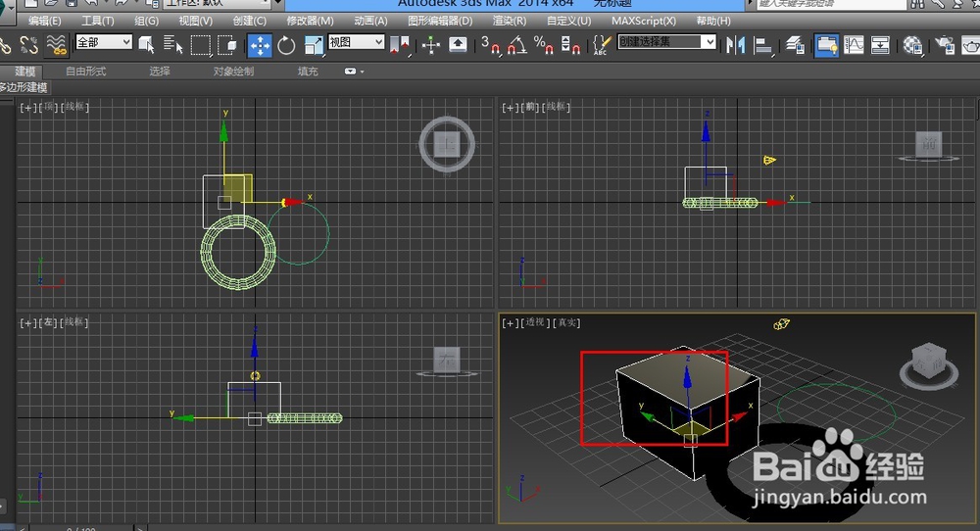The height and width of the screenshot is (531, 980).
Task: Activate the Select and Rotate tool
Action: point(286,45)
